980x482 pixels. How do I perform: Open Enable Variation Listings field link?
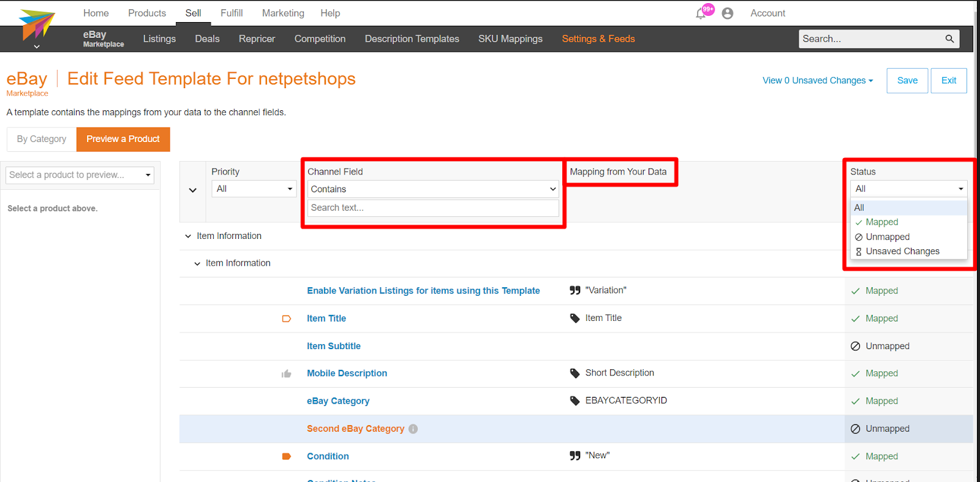click(x=423, y=291)
